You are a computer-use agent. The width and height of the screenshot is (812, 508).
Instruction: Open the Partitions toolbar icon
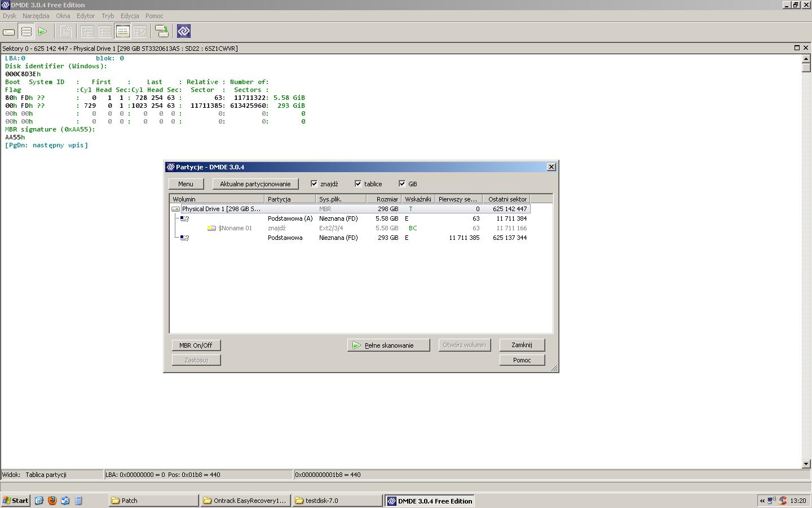coord(26,32)
